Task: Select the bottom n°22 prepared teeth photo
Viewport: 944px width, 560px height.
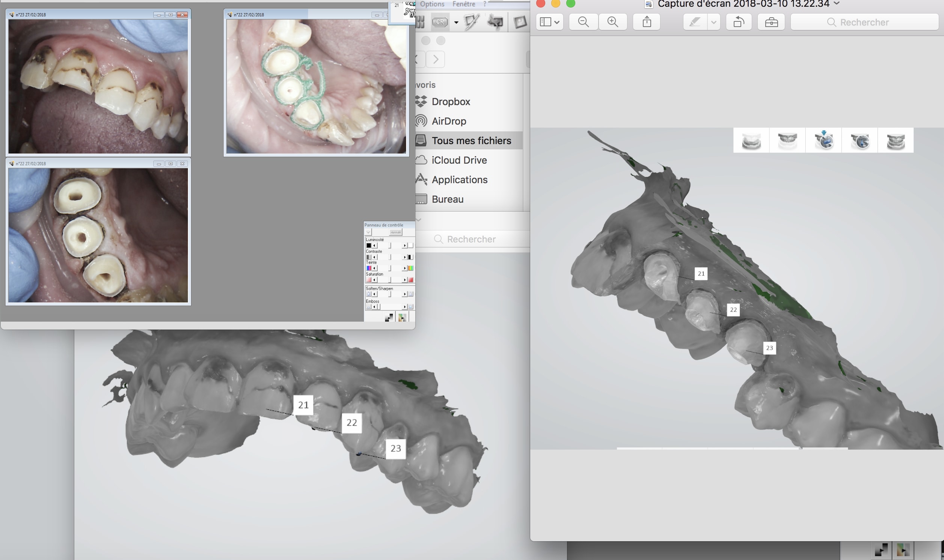Action: click(98, 235)
